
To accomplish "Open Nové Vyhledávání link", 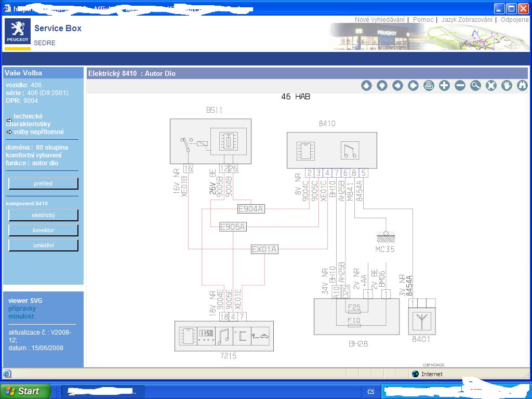I will [380, 20].
